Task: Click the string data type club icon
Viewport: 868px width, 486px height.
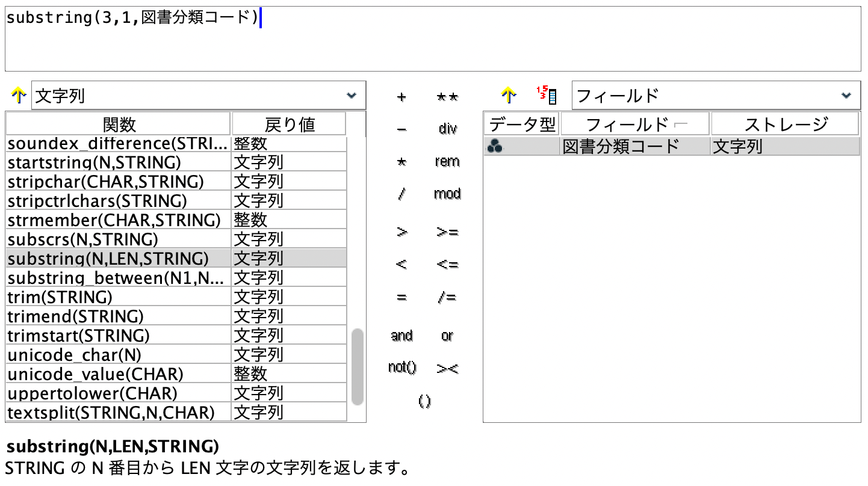Action: coord(495,145)
